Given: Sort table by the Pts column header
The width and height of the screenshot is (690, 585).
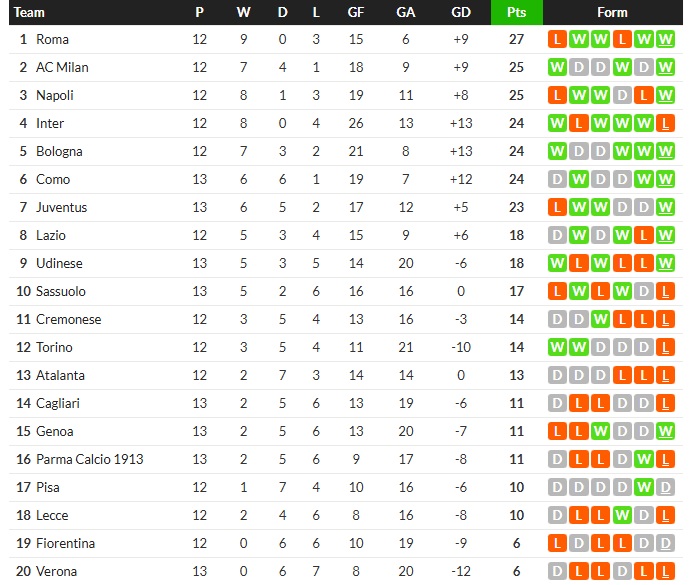Looking at the screenshot, I should [x=516, y=12].
